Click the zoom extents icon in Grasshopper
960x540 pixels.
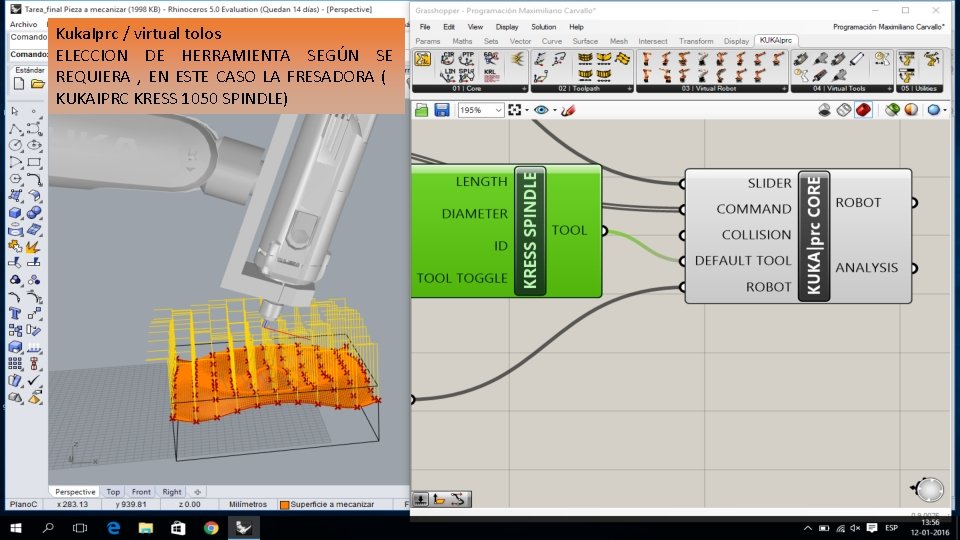click(x=514, y=110)
